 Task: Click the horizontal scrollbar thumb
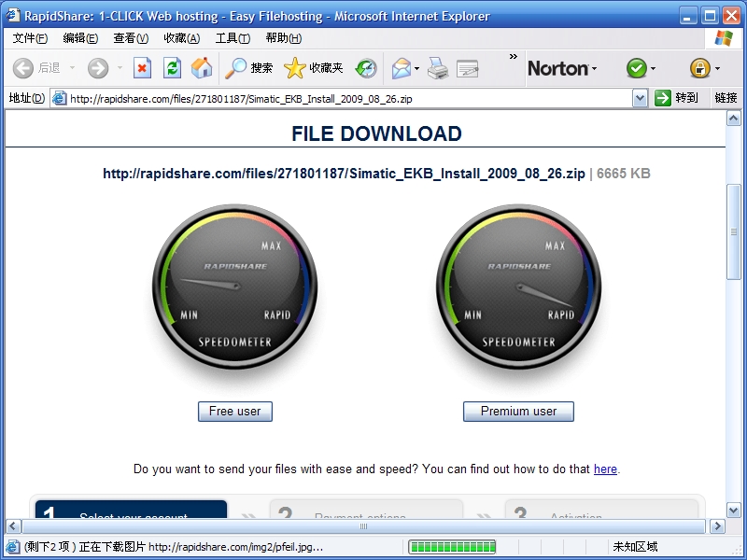pyautogui.click(x=363, y=526)
